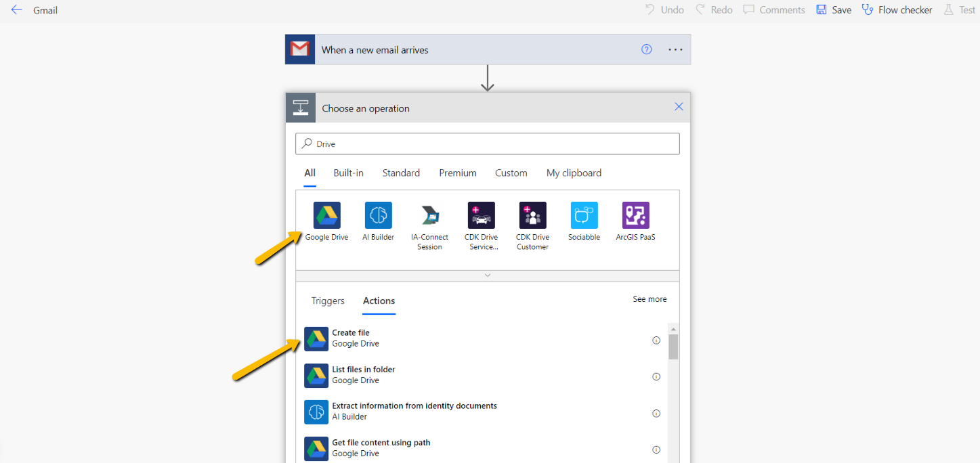Run the Flow checker
This screenshot has height=463, width=980.
[897, 10]
